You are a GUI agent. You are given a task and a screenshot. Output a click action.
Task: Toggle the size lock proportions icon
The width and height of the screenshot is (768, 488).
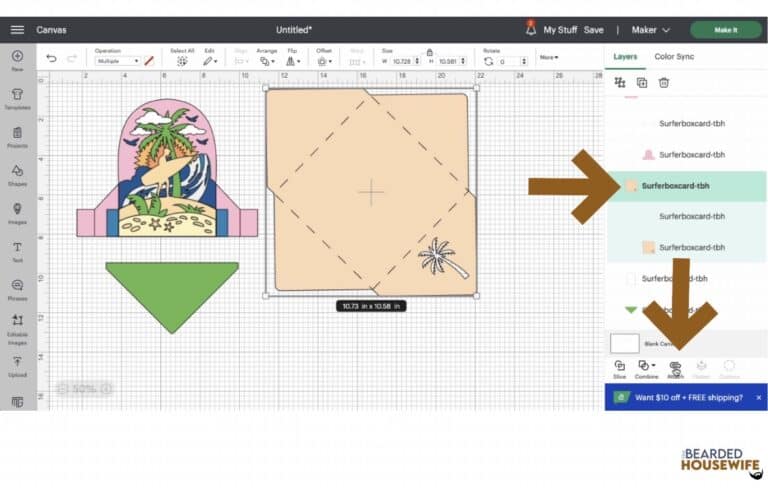pyautogui.click(x=429, y=51)
